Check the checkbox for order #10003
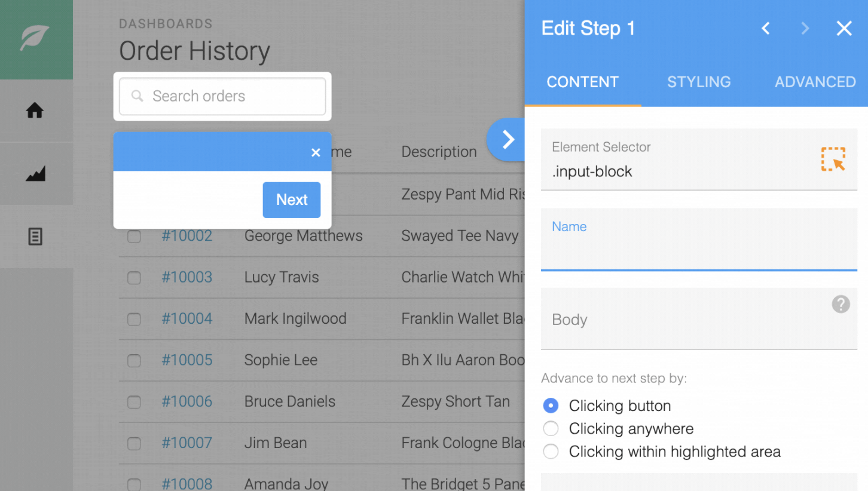 coord(133,278)
